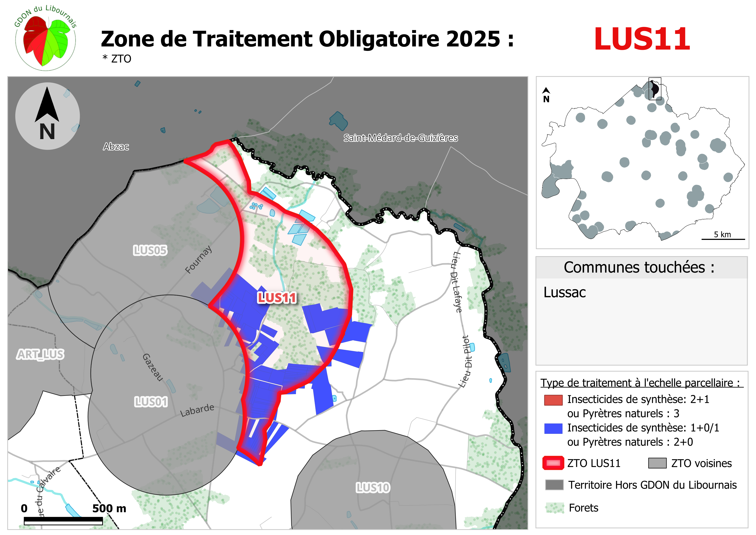Click the blue legend swatch for synthèse 1+0/1

(553, 428)
